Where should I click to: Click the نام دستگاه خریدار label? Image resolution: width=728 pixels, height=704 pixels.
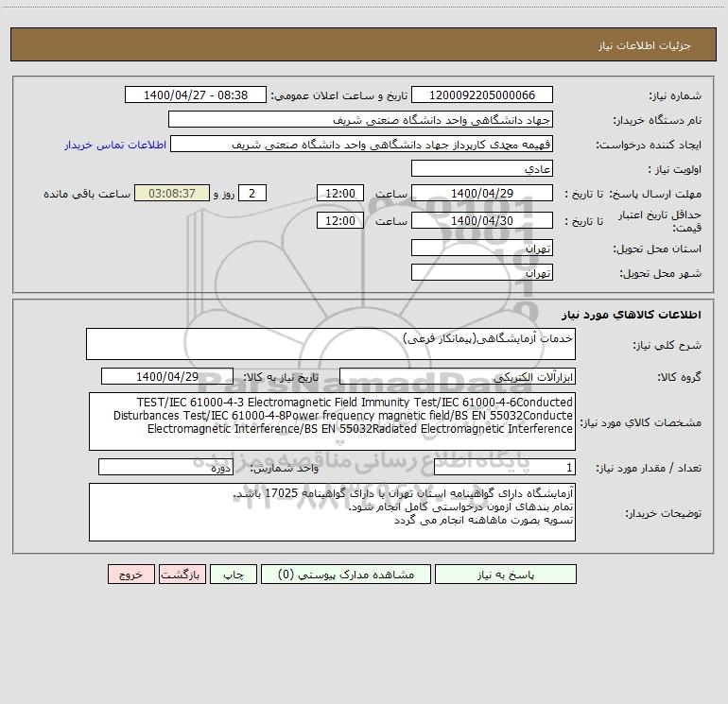(657, 121)
